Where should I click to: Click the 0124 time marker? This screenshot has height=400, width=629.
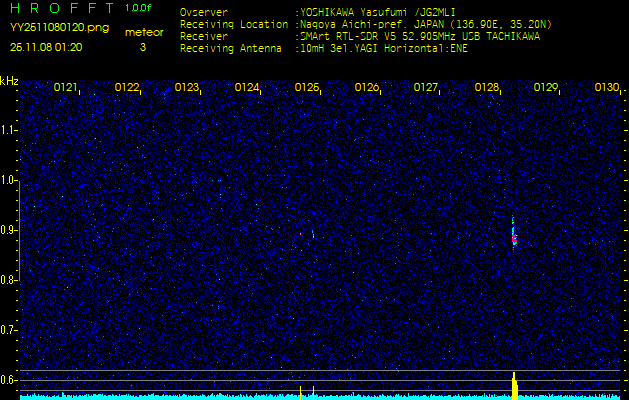[x=247, y=87]
